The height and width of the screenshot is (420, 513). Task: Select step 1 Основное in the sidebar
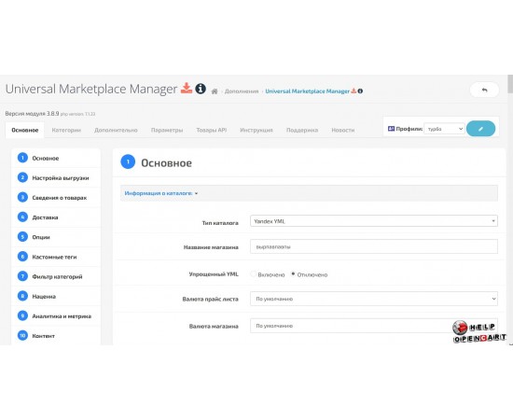tap(56, 158)
